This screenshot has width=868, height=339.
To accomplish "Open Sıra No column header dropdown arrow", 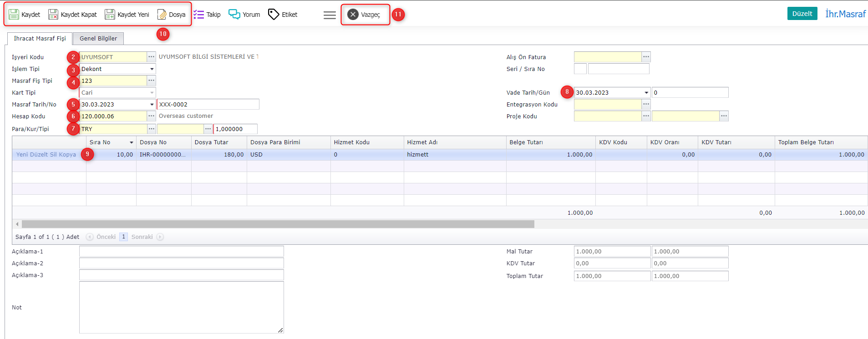I will (x=131, y=142).
